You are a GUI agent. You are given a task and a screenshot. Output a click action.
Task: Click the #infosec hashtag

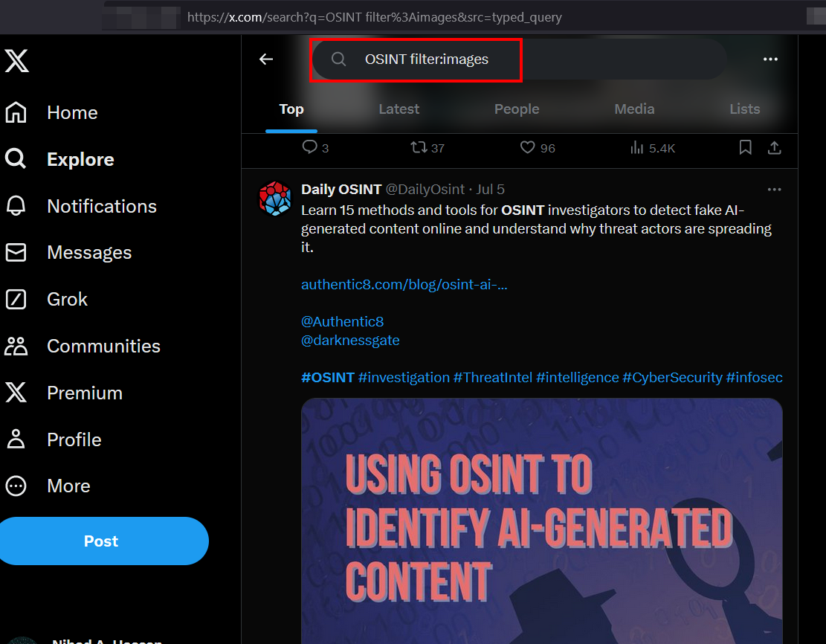(x=754, y=377)
